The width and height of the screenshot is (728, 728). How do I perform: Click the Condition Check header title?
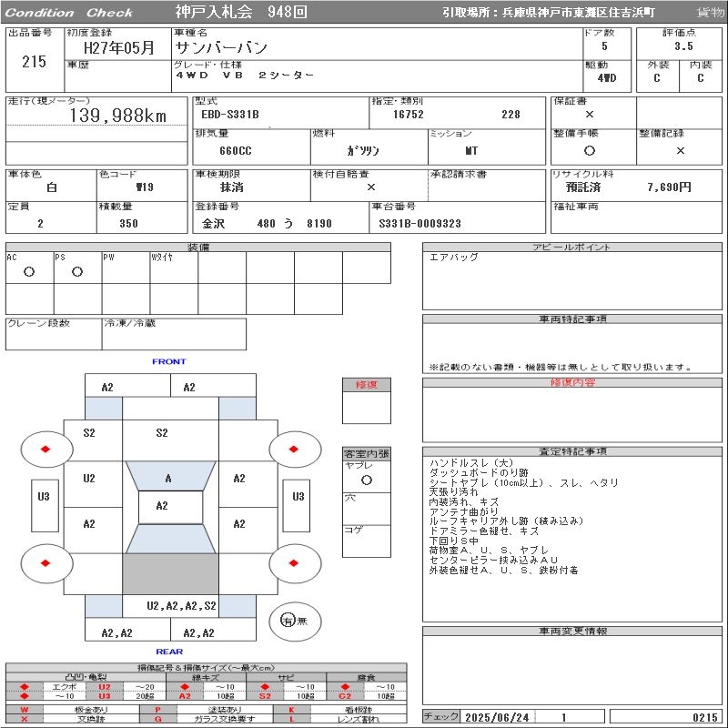(69, 13)
